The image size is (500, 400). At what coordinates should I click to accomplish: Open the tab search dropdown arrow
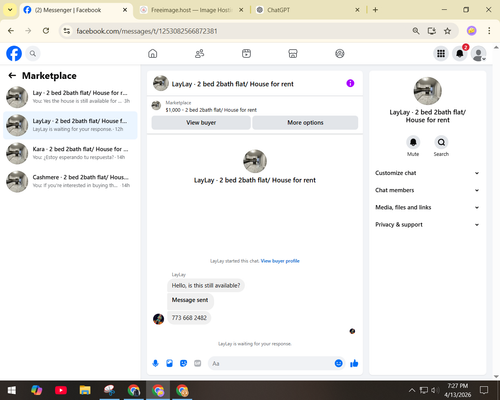(x=10, y=10)
